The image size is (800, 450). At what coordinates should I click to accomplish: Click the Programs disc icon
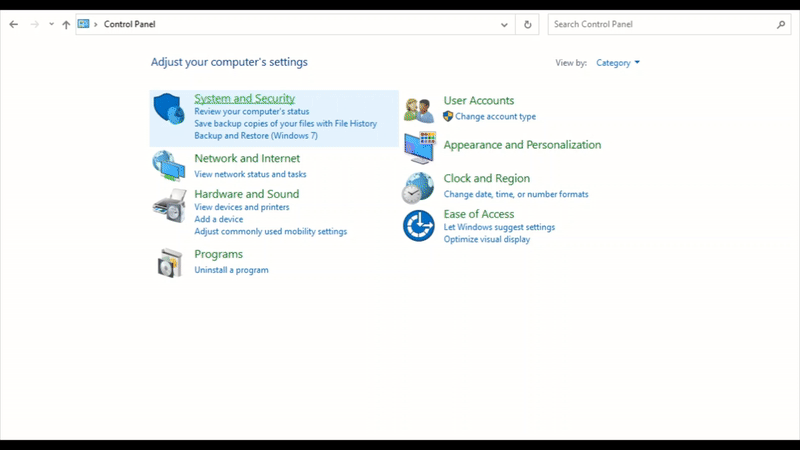(x=170, y=263)
